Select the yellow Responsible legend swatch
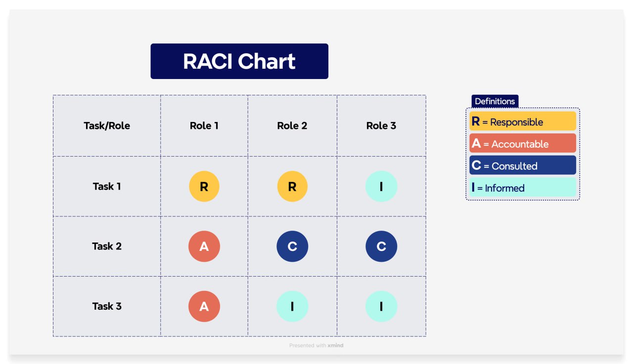Viewport: 633px width, 364px height. click(523, 121)
